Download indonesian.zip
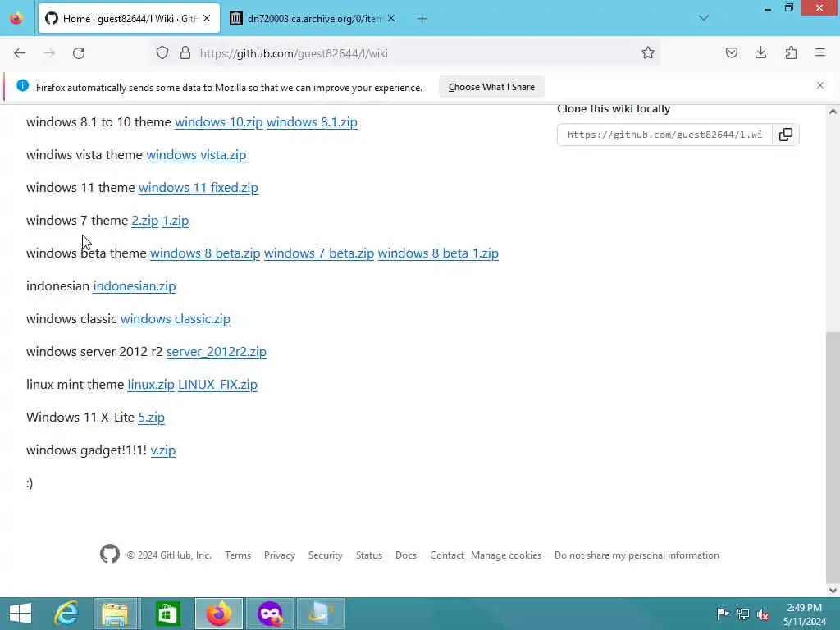This screenshot has height=630, width=840. [x=135, y=285]
